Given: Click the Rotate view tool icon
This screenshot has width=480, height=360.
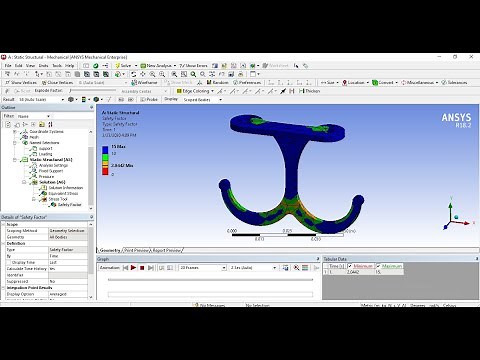Looking at the screenshot, I should (x=134, y=74).
